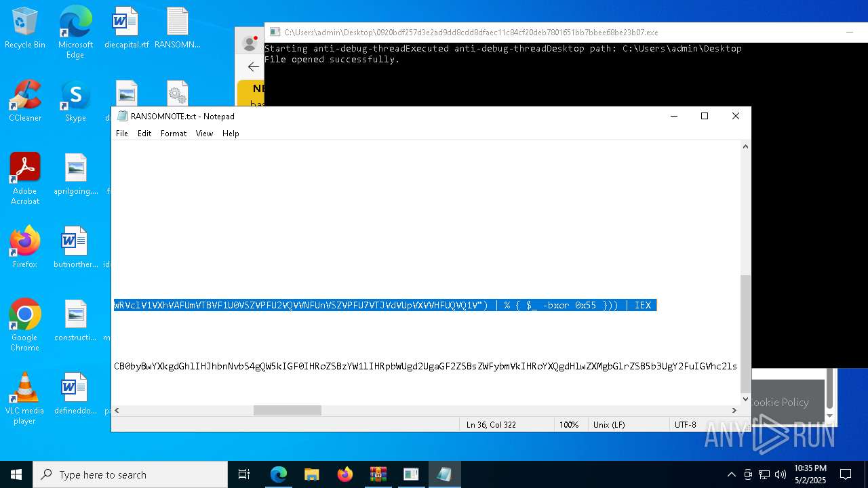Open the Action Center notifications icon
This screenshot has height=488, width=868.
tap(846, 474)
